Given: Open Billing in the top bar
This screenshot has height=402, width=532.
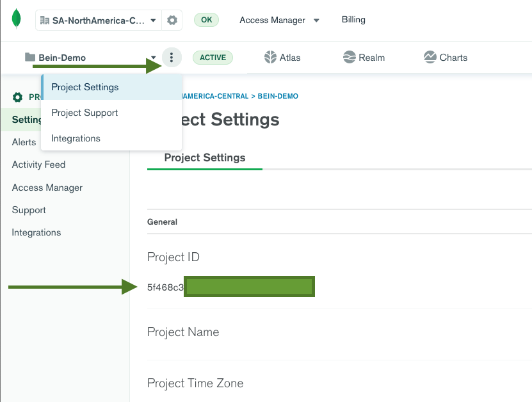Looking at the screenshot, I should [x=353, y=20].
